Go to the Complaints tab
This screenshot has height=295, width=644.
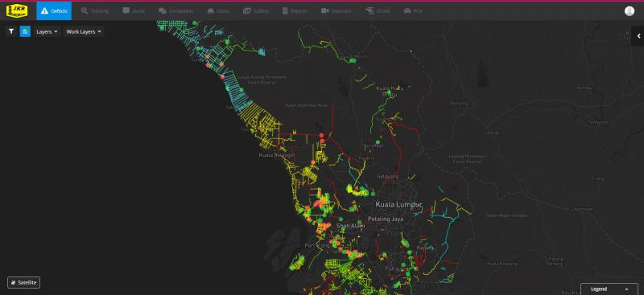point(175,11)
